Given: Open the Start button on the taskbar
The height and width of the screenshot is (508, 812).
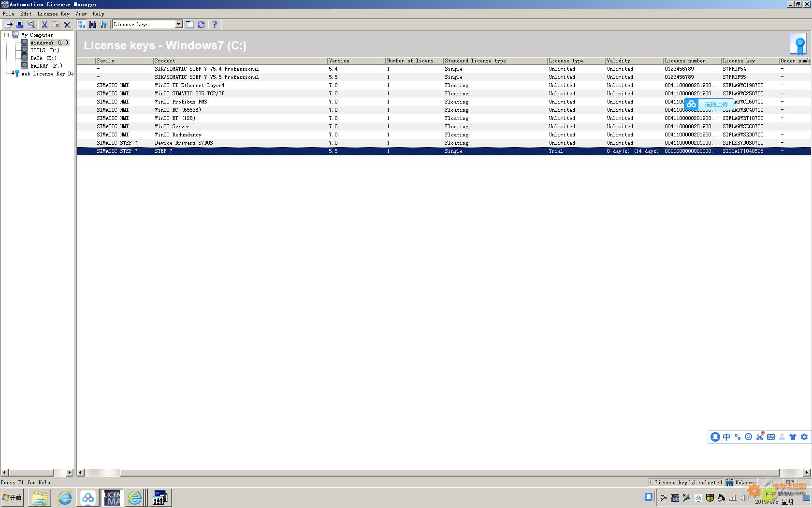Looking at the screenshot, I should [12, 497].
